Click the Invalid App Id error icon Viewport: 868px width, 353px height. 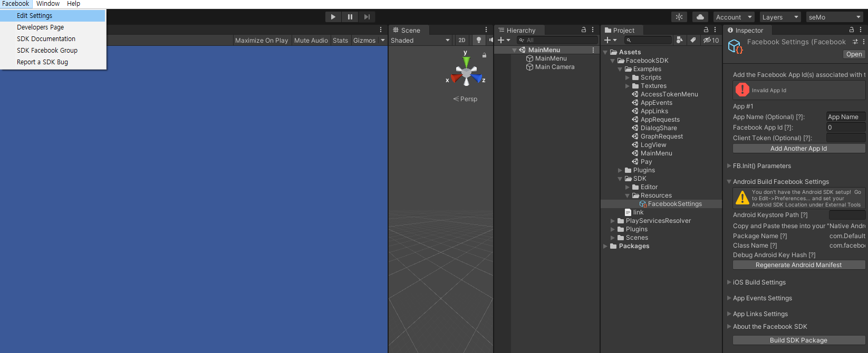(742, 90)
